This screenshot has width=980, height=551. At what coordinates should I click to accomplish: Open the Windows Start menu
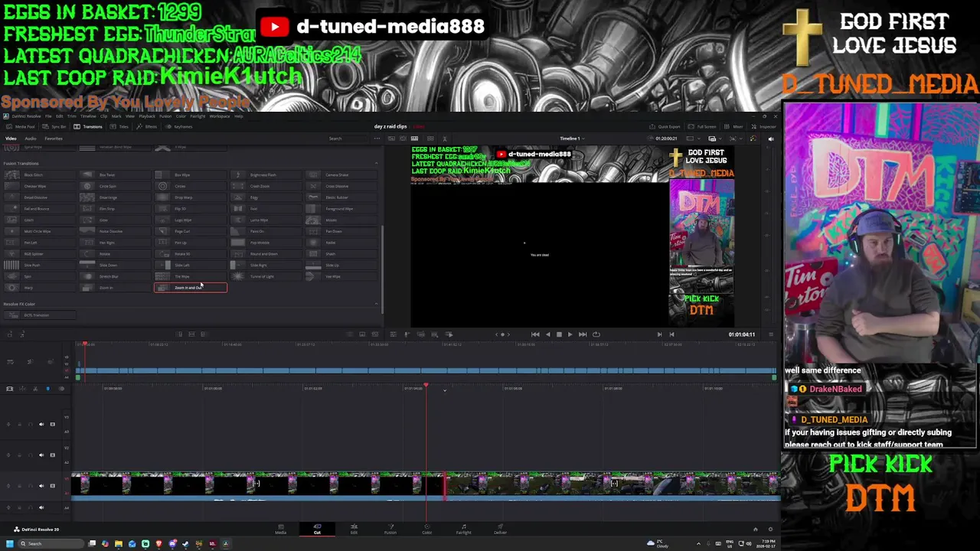click(9, 544)
